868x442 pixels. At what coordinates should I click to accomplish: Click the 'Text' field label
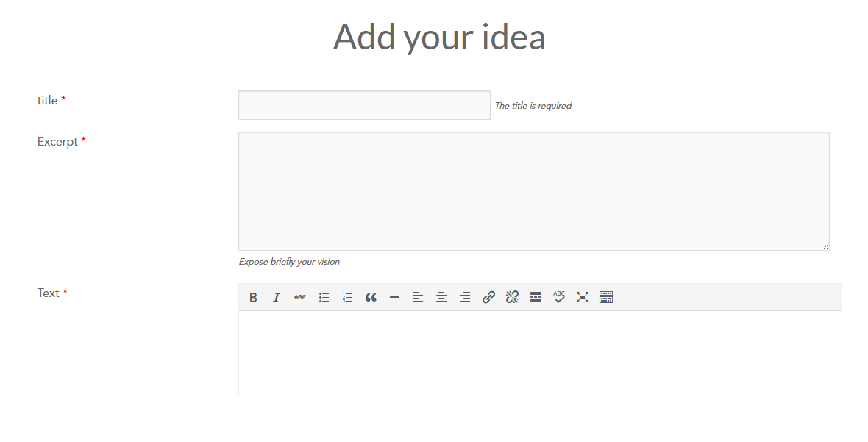pyautogui.click(x=48, y=293)
